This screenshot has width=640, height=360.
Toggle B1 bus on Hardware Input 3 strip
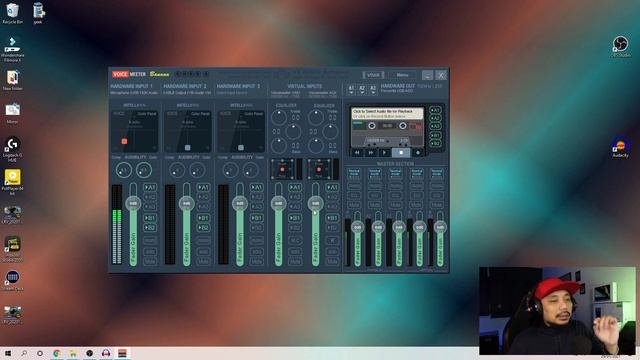(x=256, y=218)
